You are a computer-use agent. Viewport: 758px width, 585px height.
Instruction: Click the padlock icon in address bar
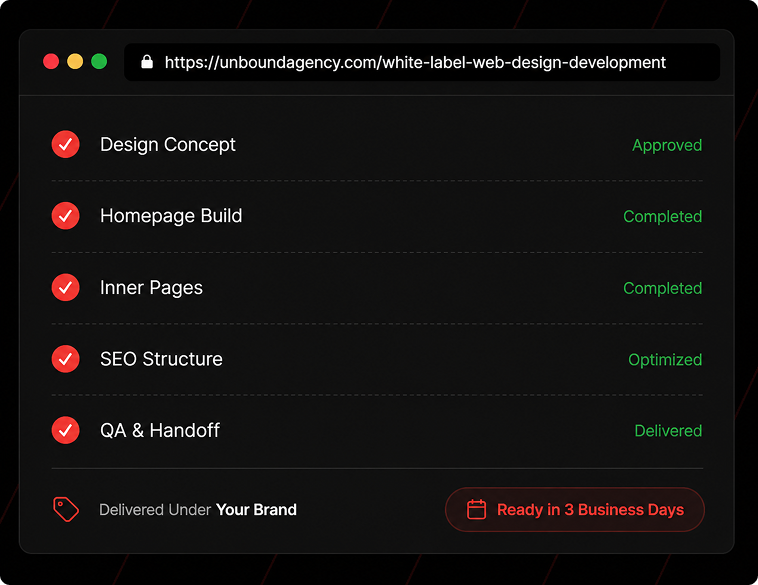(x=147, y=62)
